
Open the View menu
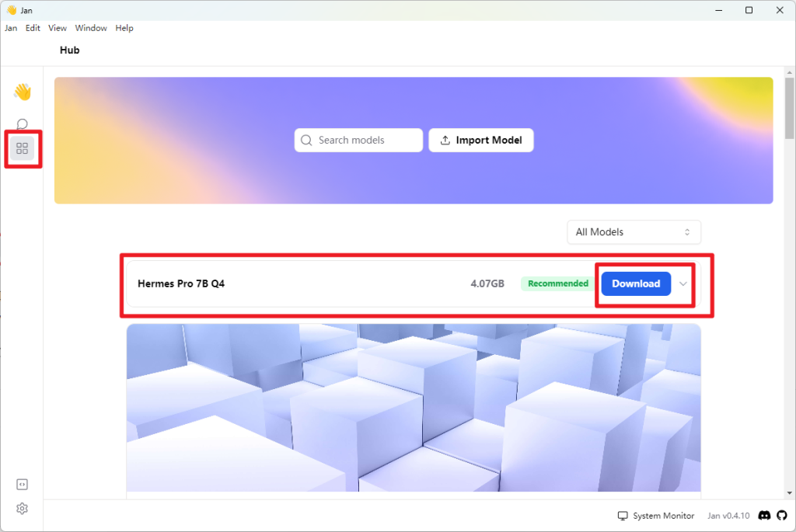(x=58, y=28)
